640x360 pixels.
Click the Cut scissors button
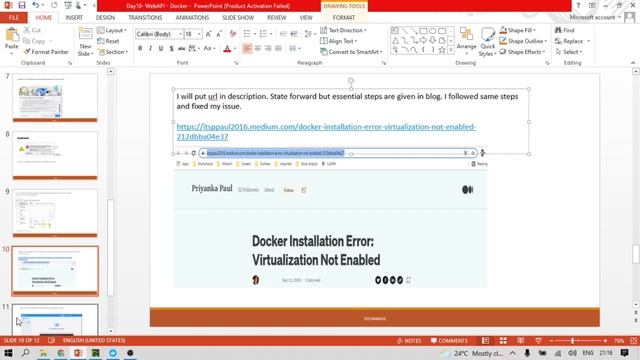click(33, 30)
